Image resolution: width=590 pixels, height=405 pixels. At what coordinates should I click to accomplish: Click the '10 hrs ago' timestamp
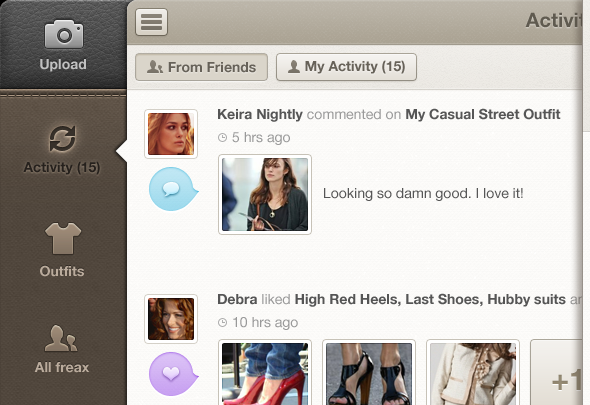pyautogui.click(x=265, y=323)
